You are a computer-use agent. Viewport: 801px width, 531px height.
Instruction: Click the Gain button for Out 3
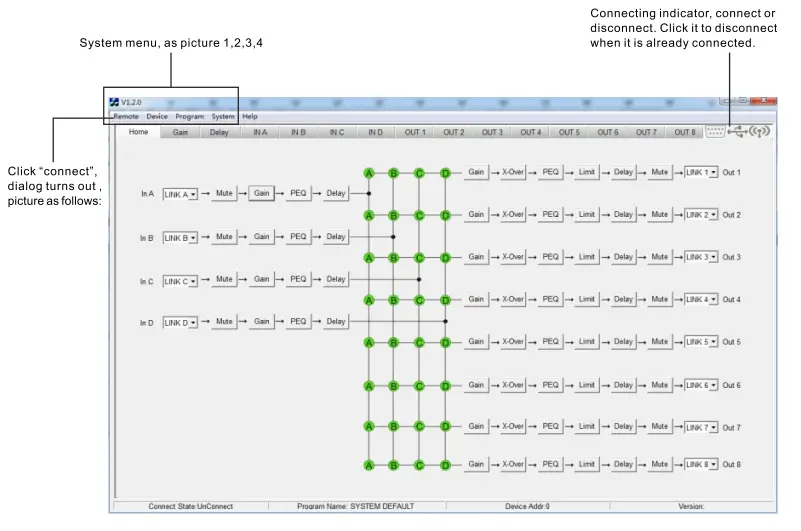coord(476,257)
